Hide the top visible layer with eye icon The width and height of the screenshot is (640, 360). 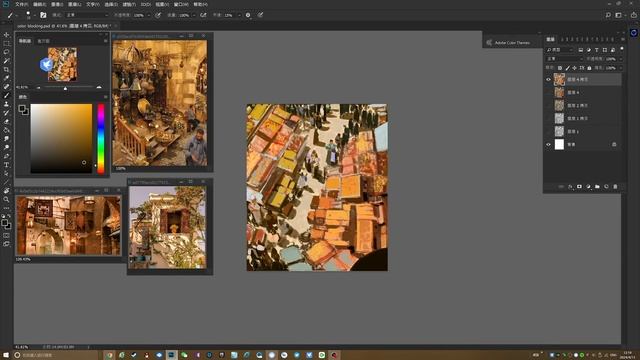pyautogui.click(x=549, y=80)
